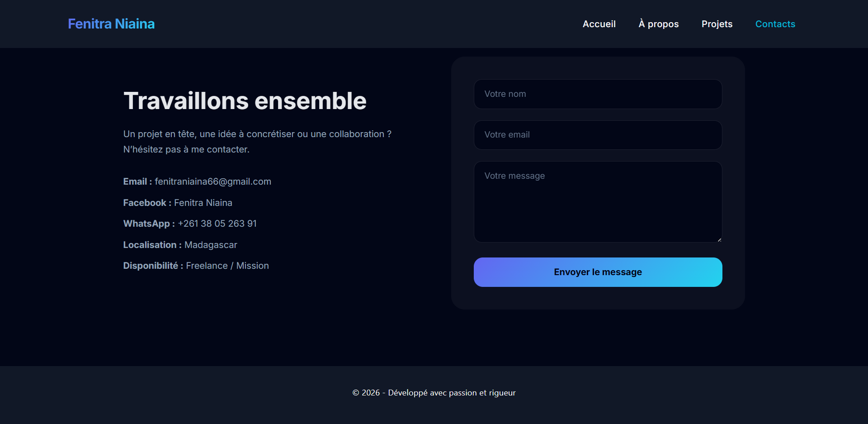
Task: Click the Travaillons ensemble heading
Action: click(245, 100)
